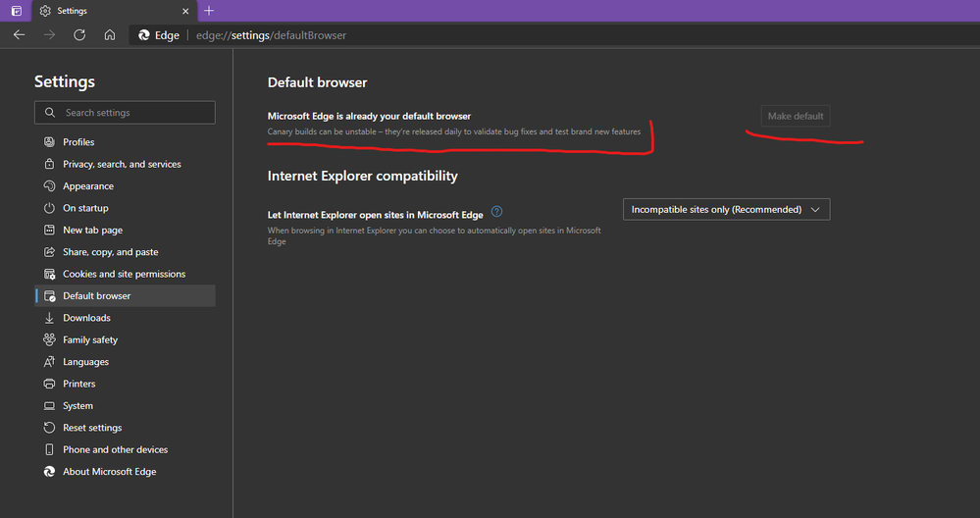980x518 pixels.
Task: Open Printers settings
Action: click(x=125, y=384)
